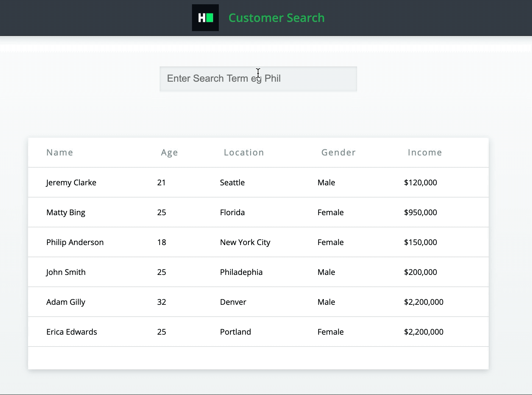This screenshot has width=532, height=395.
Task: Click the Name column header
Action: pyautogui.click(x=59, y=152)
